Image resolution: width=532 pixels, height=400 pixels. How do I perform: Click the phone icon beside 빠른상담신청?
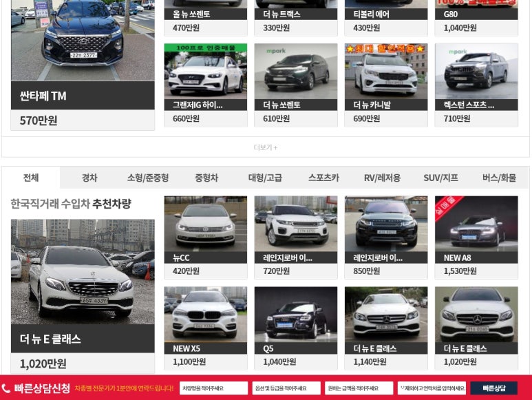point(6,388)
